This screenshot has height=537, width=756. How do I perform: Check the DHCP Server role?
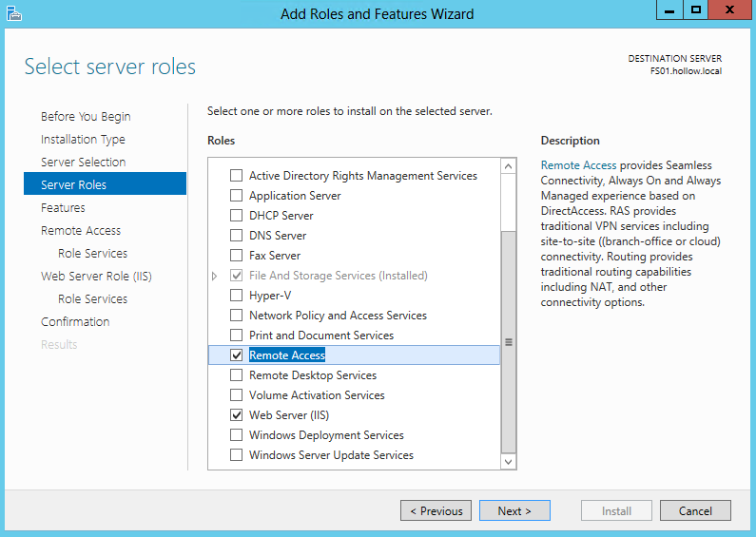pyautogui.click(x=237, y=216)
